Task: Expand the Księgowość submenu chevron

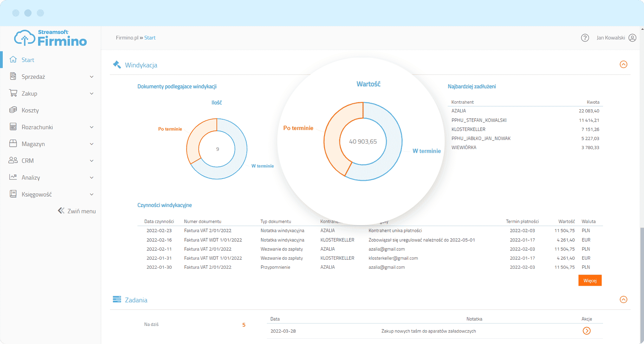Action: pos(92,195)
